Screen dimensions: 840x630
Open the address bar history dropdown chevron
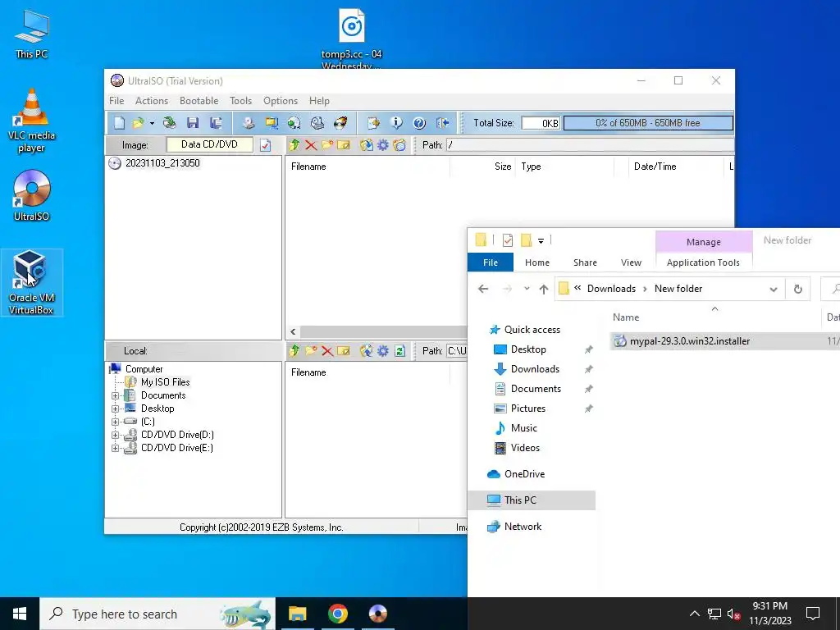pos(773,290)
